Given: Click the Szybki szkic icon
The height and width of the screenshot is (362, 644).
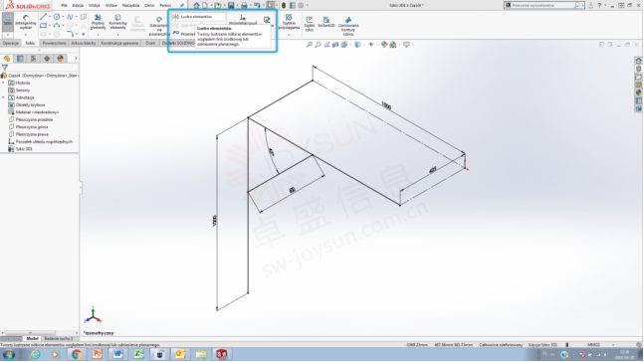Looking at the screenshot, I should [310, 23].
